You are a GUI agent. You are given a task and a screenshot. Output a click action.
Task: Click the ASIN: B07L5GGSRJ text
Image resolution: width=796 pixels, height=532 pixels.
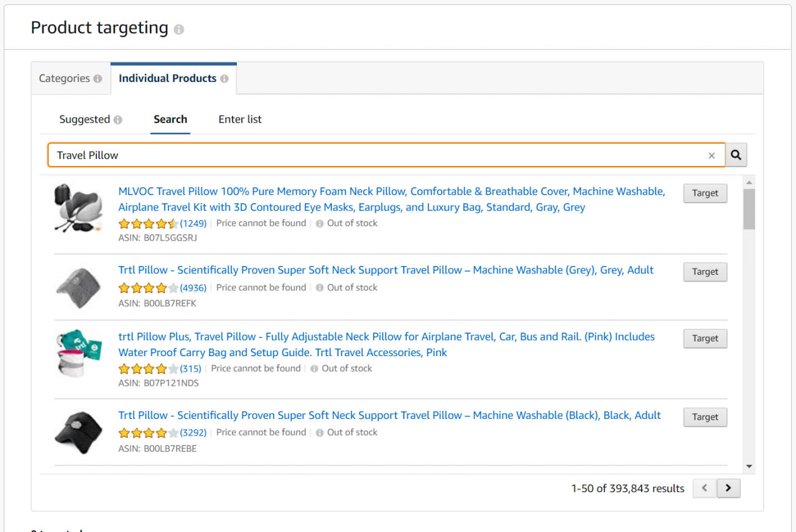(x=158, y=238)
